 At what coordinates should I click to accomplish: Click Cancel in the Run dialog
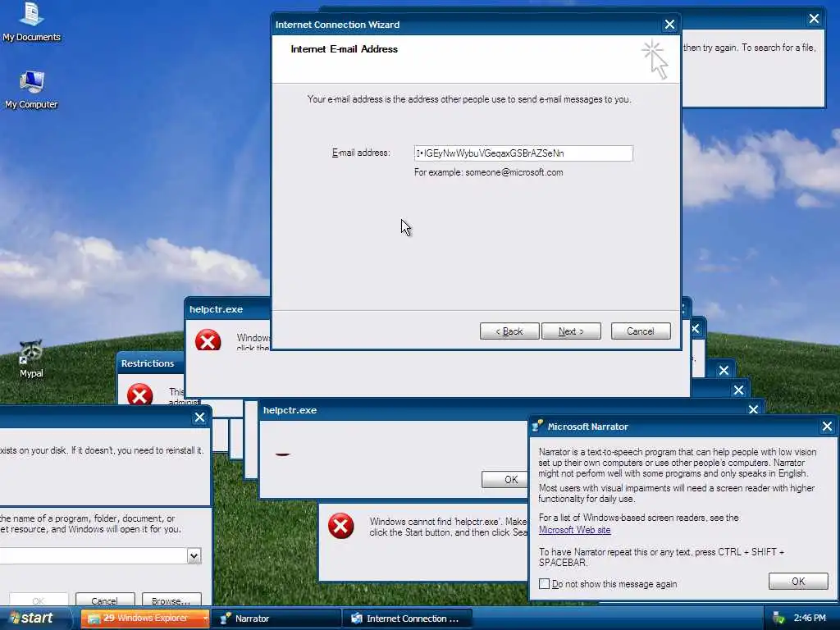click(x=104, y=600)
